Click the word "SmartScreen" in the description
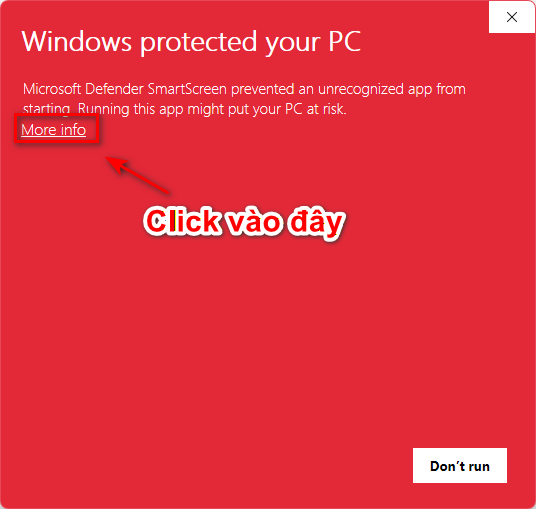536x509 pixels. (x=187, y=89)
